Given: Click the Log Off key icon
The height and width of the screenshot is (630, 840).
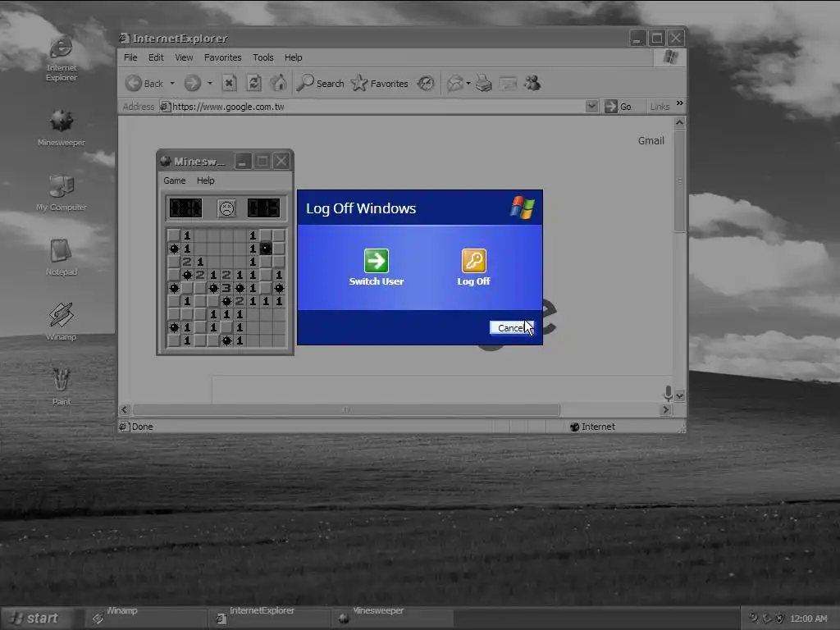Looking at the screenshot, I should tap(473, 261).
